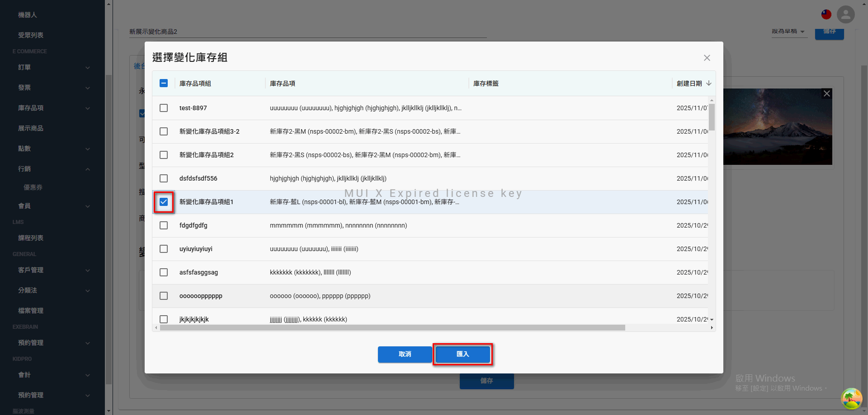Screen dimensions: 868x415
Task: Click the floating beach assistant icon
Action: coord(852,399)
